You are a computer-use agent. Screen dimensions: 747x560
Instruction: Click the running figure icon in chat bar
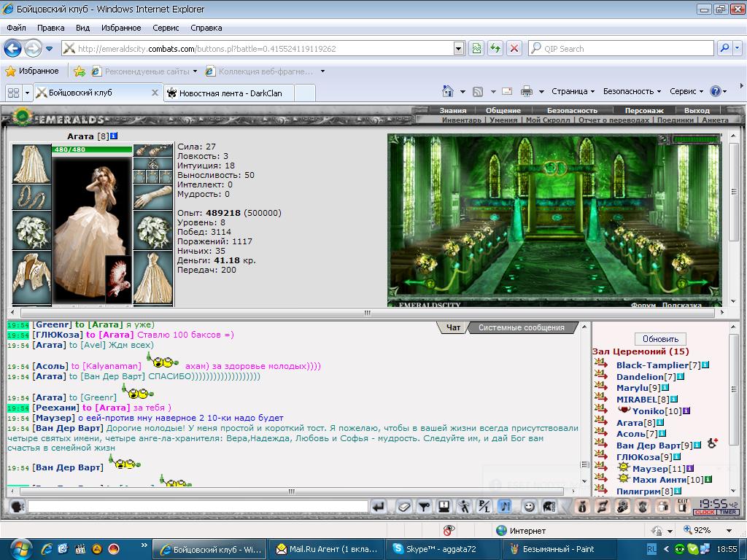pos(463,506)
